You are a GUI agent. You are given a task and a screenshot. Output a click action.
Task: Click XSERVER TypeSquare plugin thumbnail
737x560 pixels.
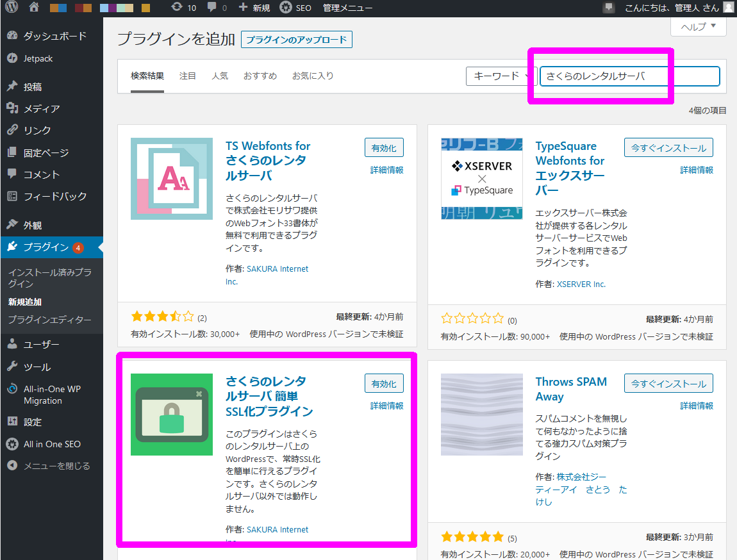[482, 179]
